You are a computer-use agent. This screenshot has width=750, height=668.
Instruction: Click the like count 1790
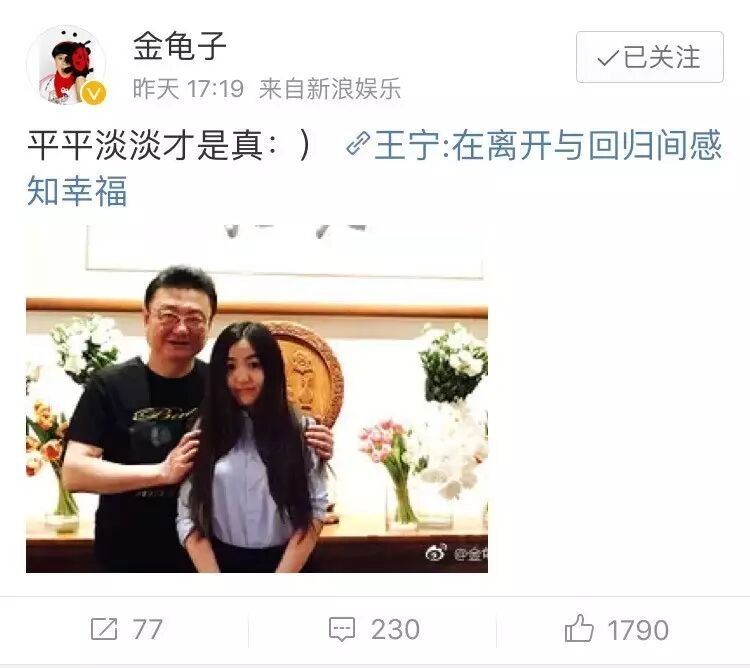click(638, 629)
